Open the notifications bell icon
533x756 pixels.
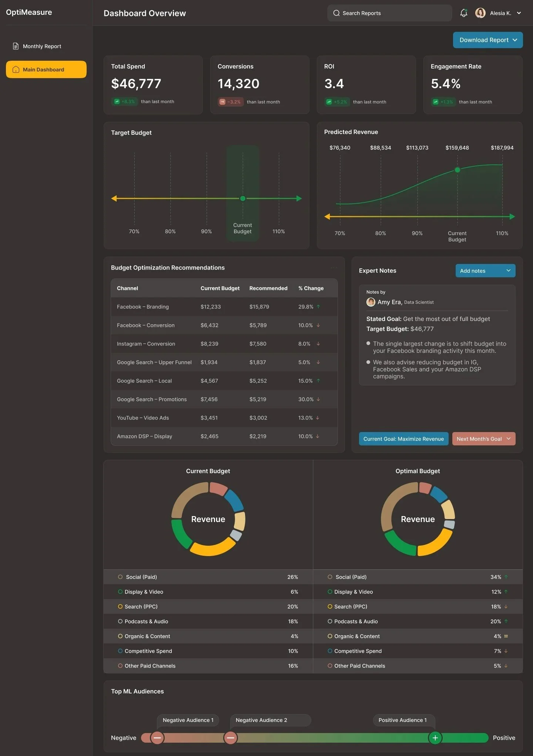tap(464, 13)
